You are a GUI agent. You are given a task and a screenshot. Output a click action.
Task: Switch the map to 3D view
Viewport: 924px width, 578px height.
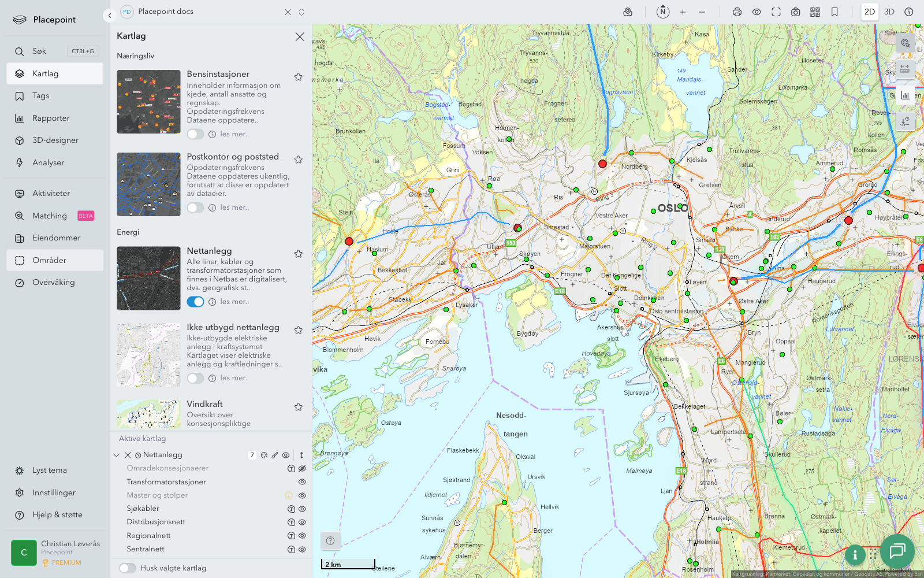889,12
